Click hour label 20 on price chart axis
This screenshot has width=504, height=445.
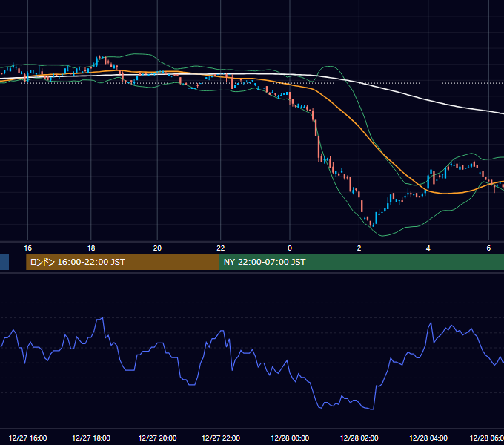(157, 248)
